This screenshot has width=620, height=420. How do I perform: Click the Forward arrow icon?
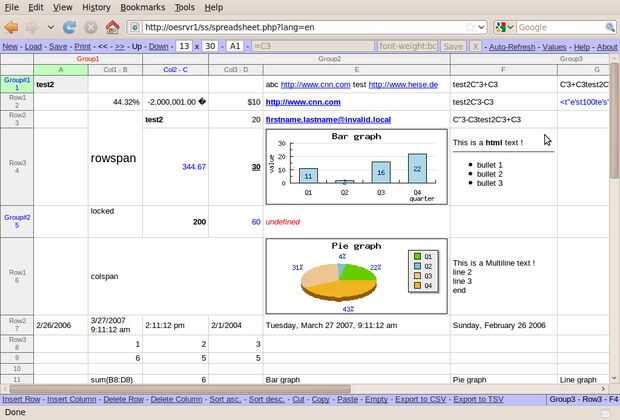pyautogui.click(x=32, y=27)
